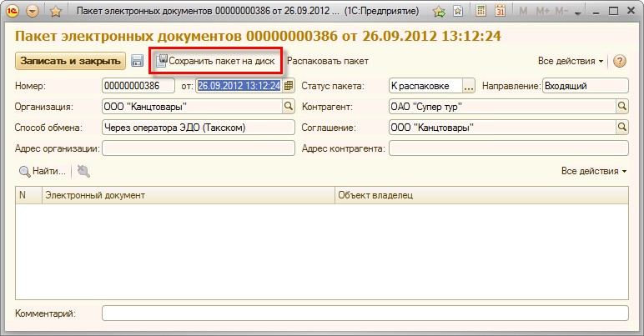Click the cancel search icon beside Найти

click(83, 171)
